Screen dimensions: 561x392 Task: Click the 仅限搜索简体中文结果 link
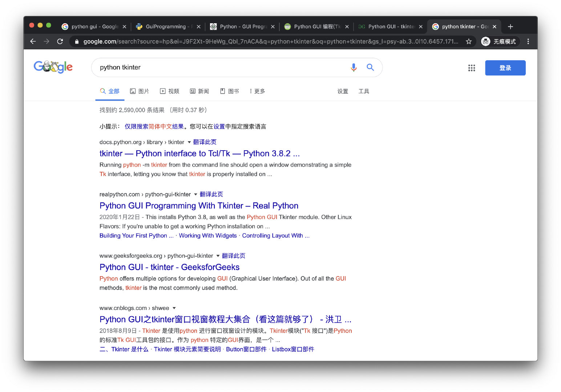coord(154,126)
